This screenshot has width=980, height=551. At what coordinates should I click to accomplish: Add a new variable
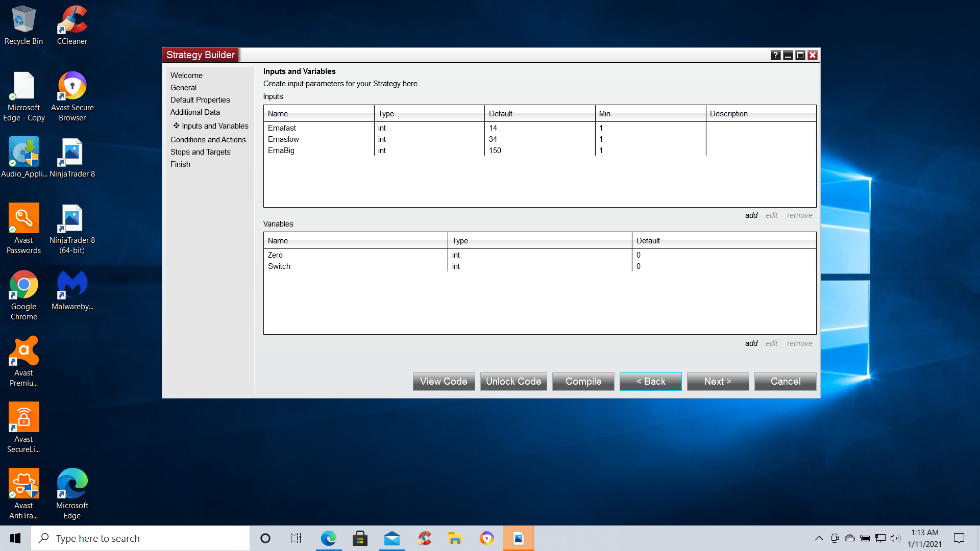(x=751, y=343)
